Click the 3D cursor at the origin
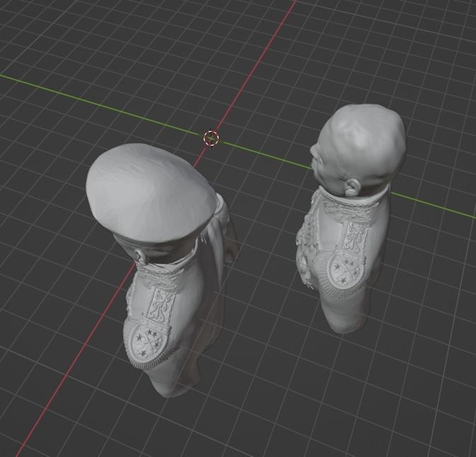 [x=211, y=138]
